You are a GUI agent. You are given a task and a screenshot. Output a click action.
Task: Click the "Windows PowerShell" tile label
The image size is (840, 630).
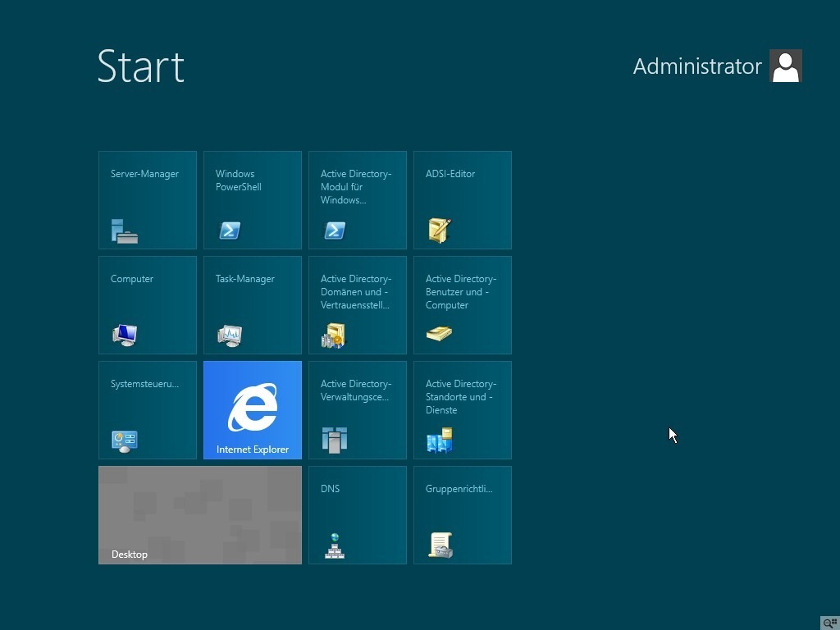[x=239, y=180]
